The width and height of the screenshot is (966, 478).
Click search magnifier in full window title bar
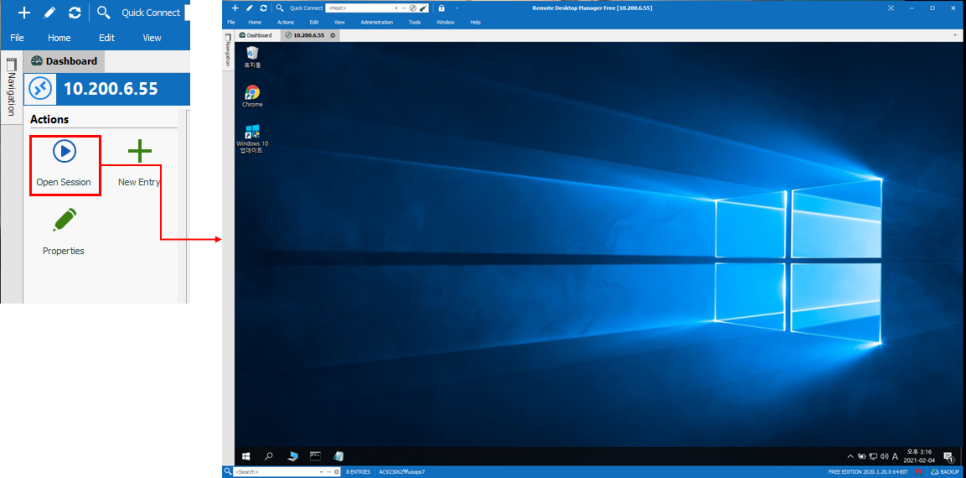(280, 8)
